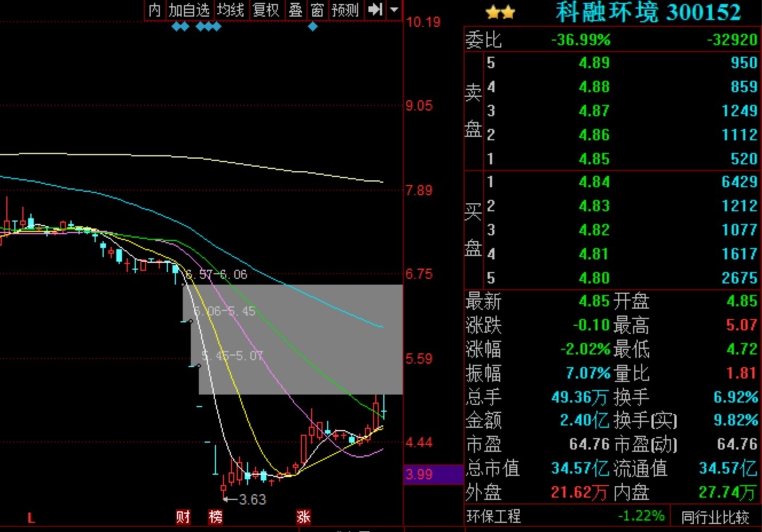Click the purple 3.99 price axis label
Viewport: 762px width, 532px height.
click(419, 474)
